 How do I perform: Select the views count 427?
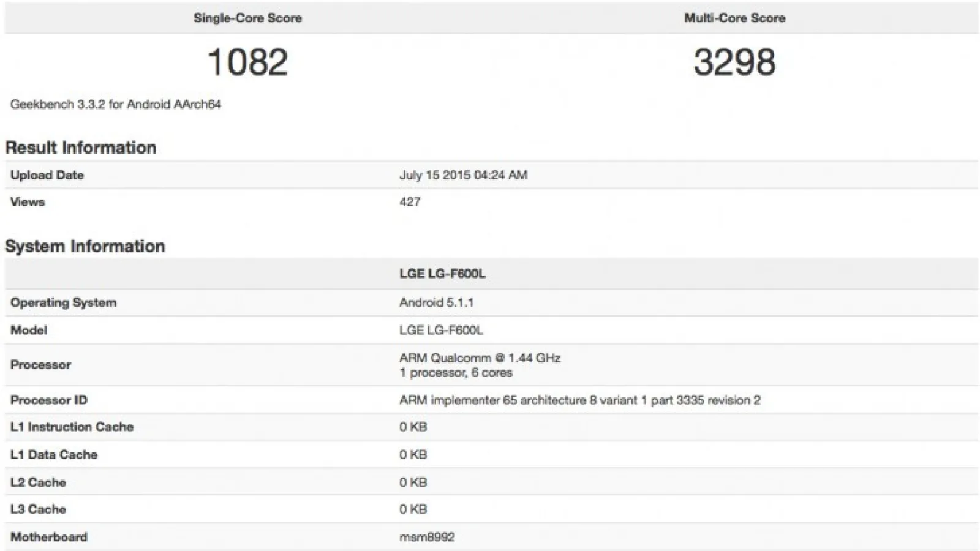[x=410, y=202]
